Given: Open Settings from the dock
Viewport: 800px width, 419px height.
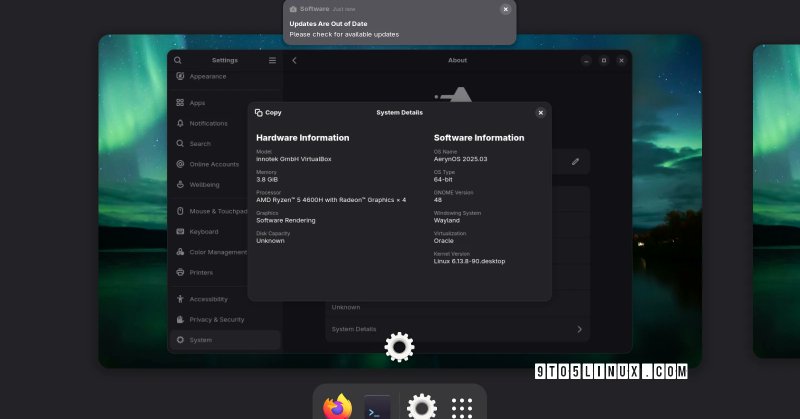Looking at the screenshot, I should (x=421, y=407).
